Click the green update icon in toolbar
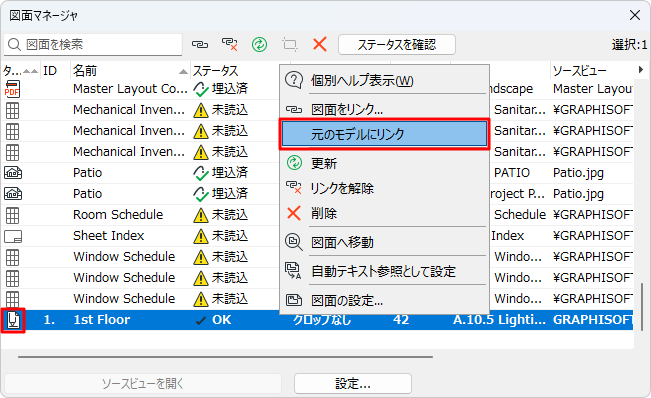This screenshot has height=398, width=651. click(259, 44)
